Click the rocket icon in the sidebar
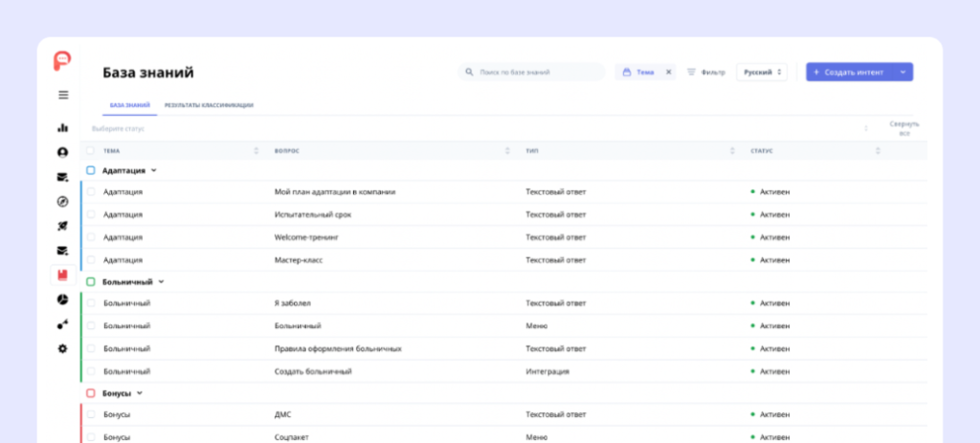 click(x=63, y=226)
